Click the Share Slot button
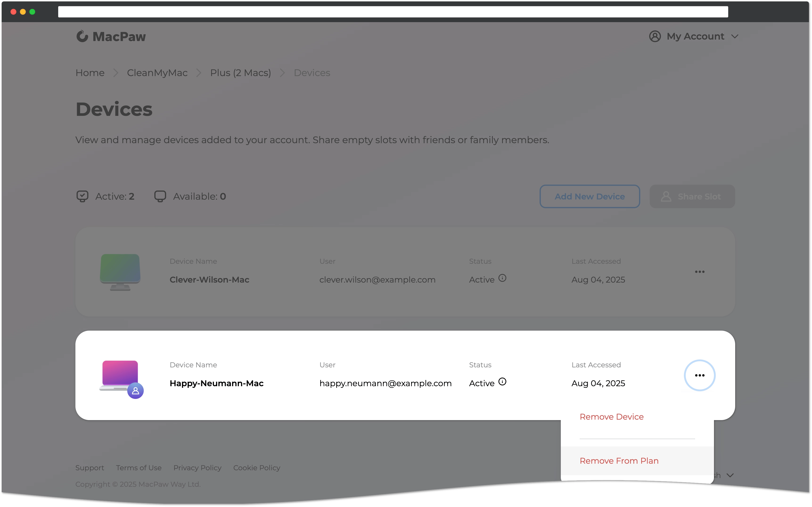 tap(692, 196)
